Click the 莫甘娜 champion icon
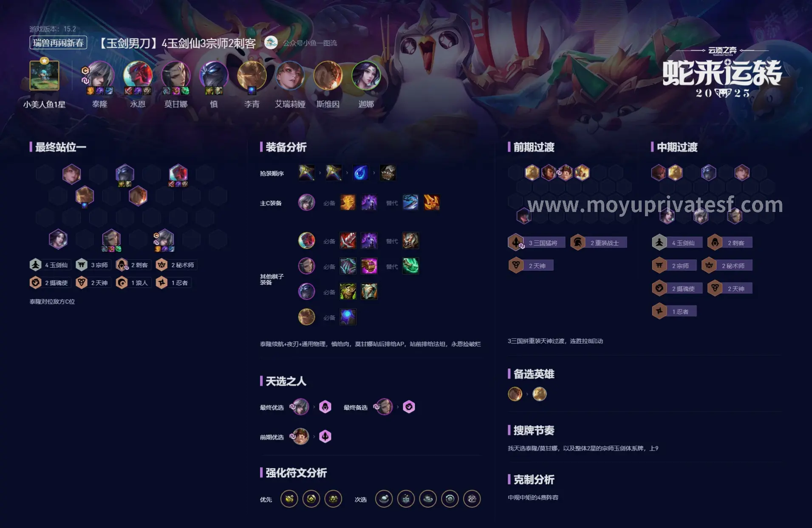Screen dimensions: 812x528 tap(176, 75)
